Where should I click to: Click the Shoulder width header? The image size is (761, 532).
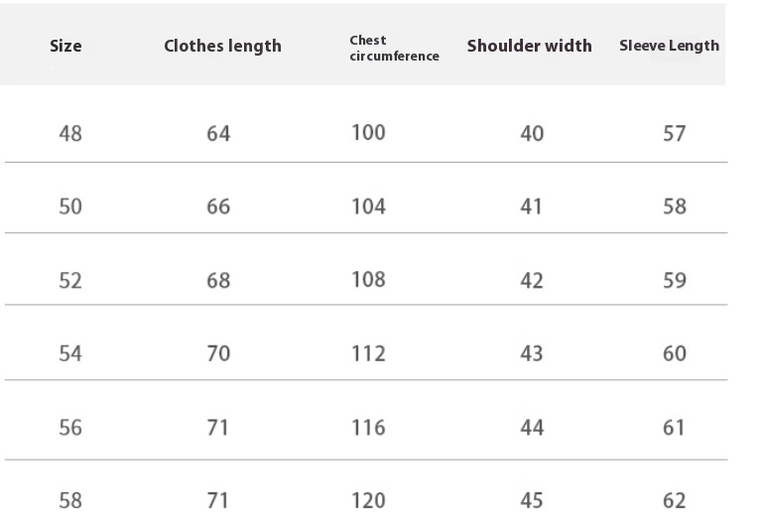coord(530,46)
